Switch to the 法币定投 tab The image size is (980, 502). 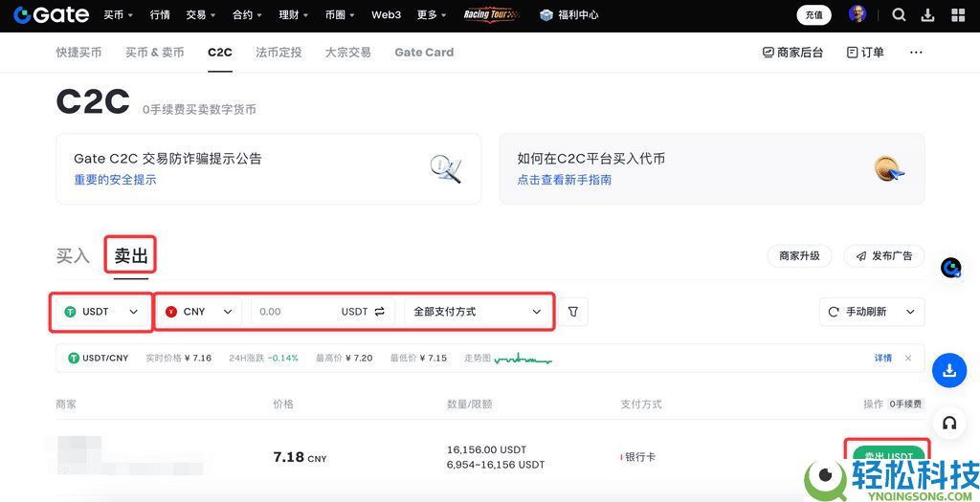click(278, 53)
